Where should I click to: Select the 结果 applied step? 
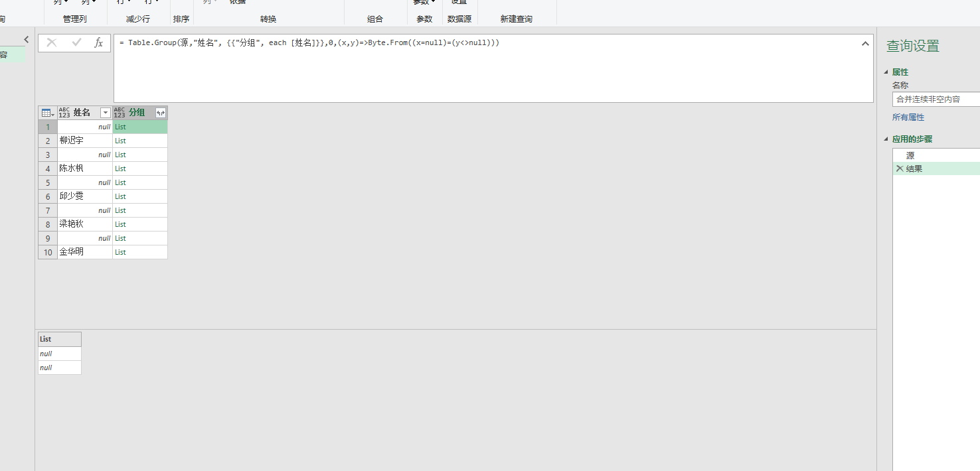[936, 168]
